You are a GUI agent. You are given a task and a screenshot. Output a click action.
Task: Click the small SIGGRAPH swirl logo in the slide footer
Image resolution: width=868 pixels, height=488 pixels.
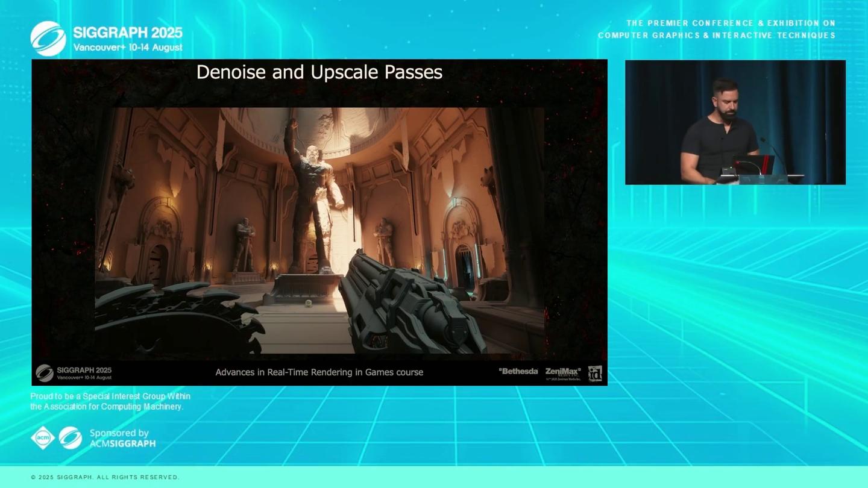45,373
